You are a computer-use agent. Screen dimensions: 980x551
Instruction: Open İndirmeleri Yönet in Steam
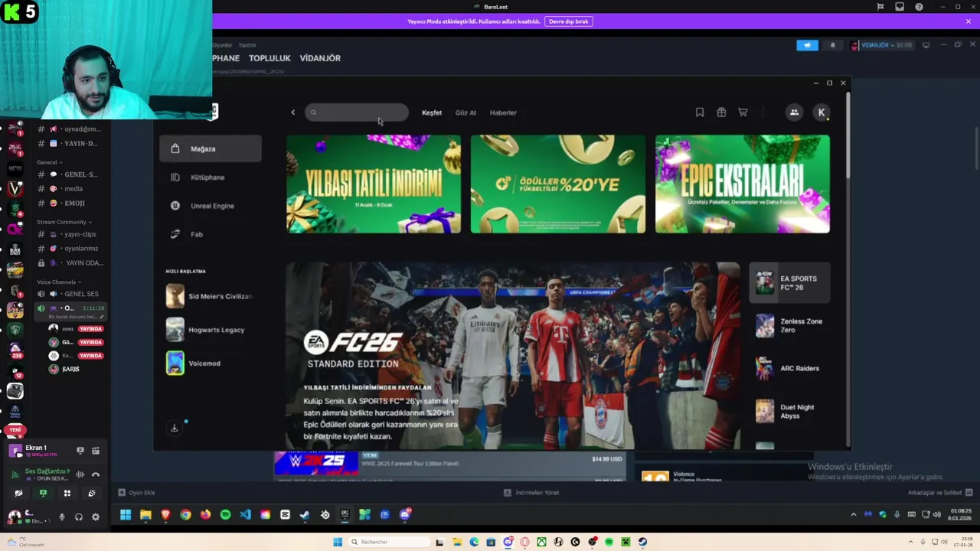click(x=532, y=493)
